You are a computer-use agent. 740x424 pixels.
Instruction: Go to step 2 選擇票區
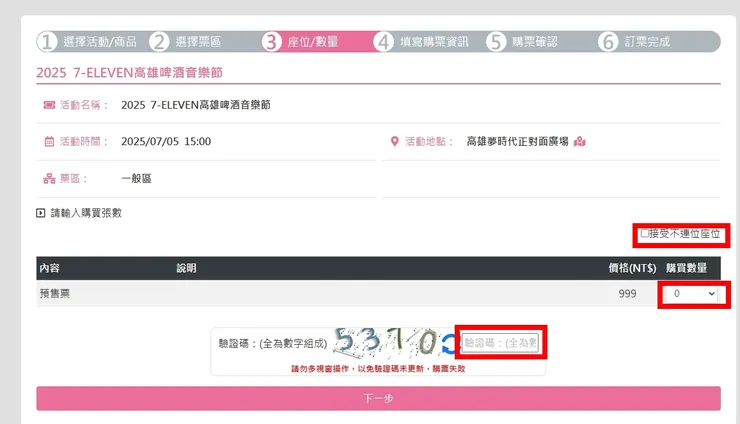coord(185,42)
